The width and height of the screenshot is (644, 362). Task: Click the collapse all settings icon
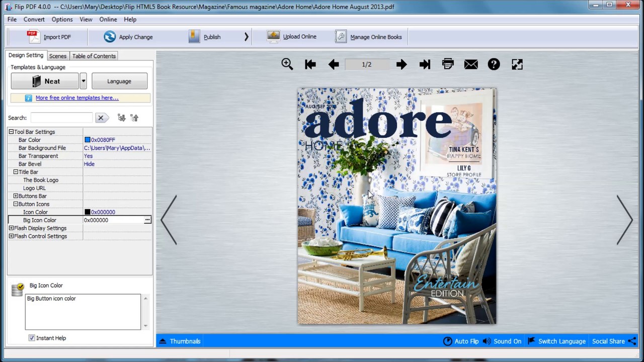134,118
